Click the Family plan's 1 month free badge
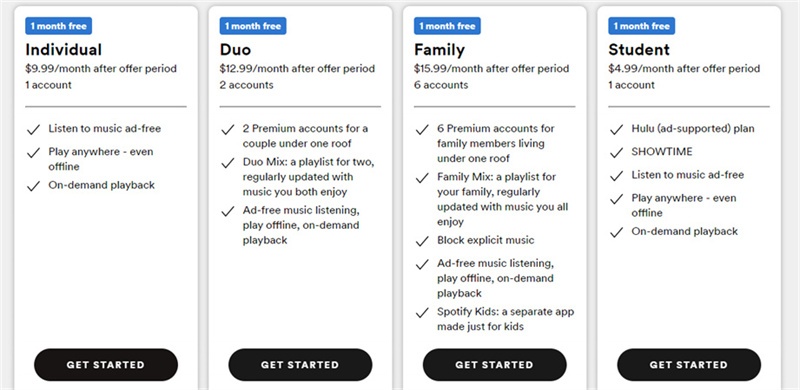 pos(447,26)
